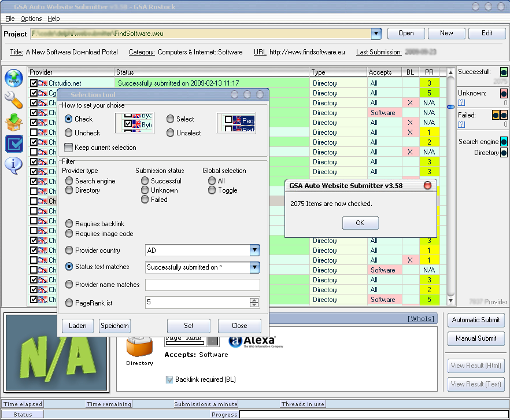
Task: Click the Check example flag preview image
Action: 135,123
